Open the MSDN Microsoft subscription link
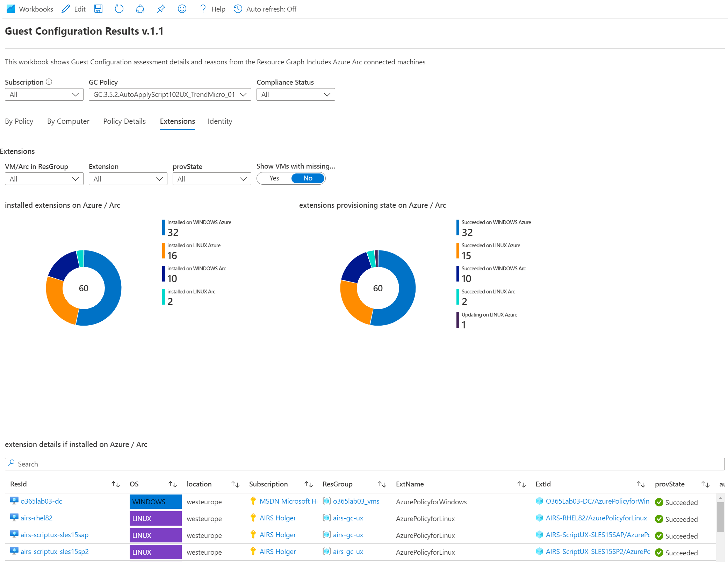The width and height of the screenshot is (728, 562). [288, 501]
